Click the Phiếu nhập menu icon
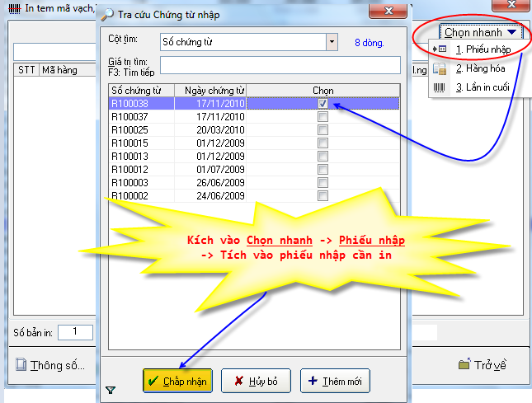532x403 pixels. pyautogui.click(x=440, y=49)
